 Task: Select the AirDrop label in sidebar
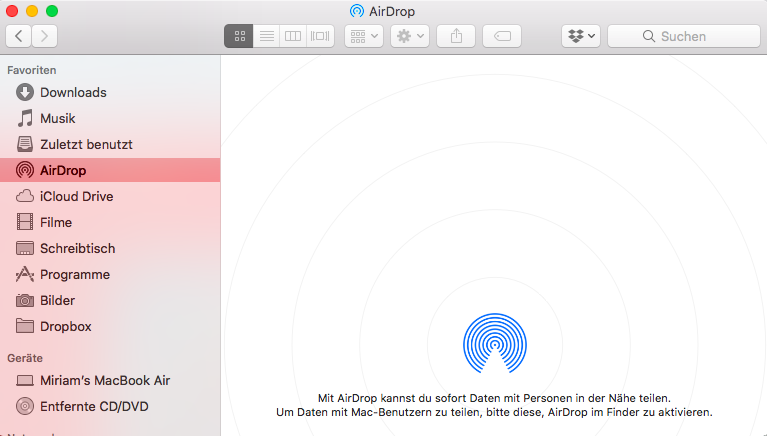click(x=63, y=171)
